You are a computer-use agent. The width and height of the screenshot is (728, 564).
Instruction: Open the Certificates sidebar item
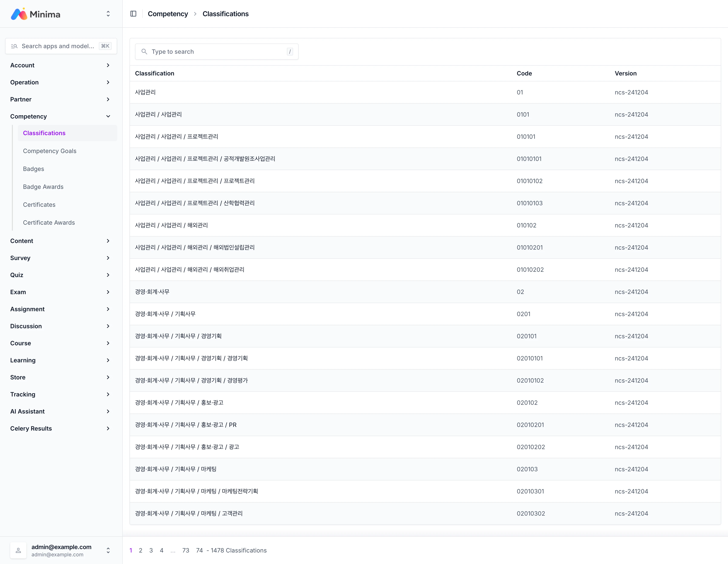[x=39, y=205]
